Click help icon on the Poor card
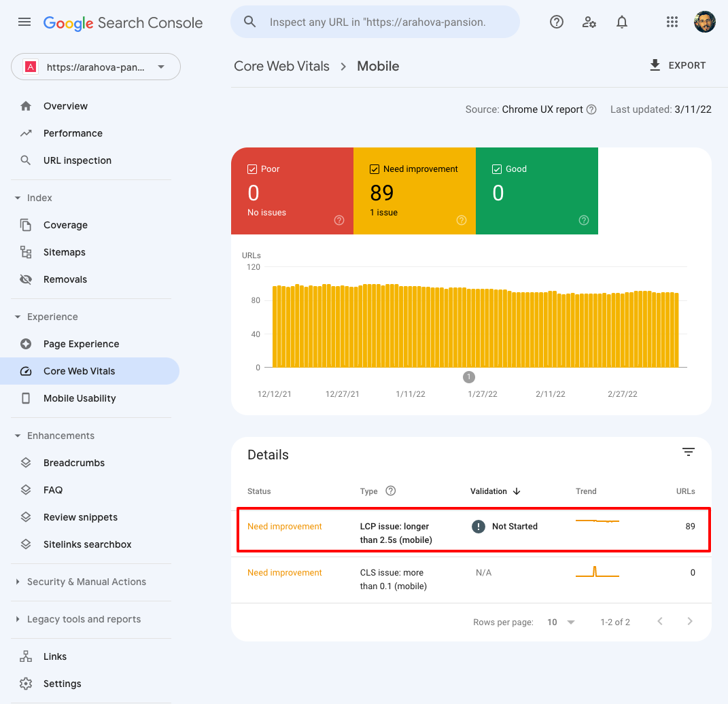 (x=339, y=220)
